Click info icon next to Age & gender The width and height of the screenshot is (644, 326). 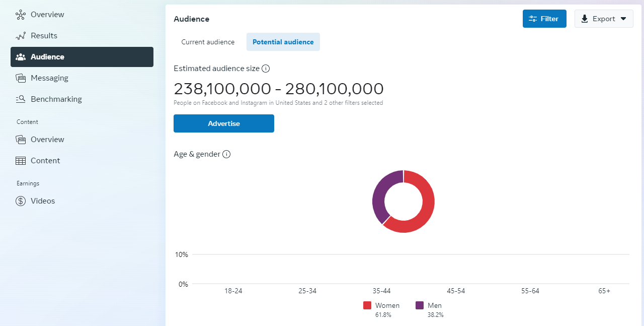[226, 154]
